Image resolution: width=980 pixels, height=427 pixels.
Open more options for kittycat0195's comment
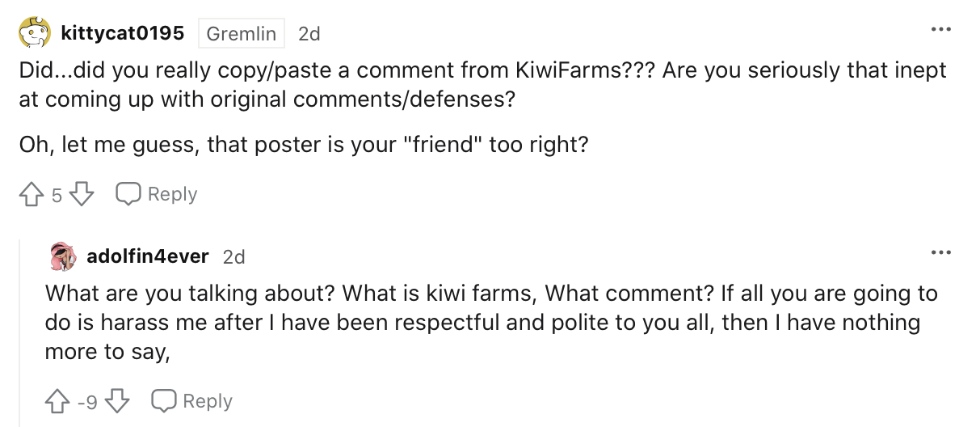(940, 30)
